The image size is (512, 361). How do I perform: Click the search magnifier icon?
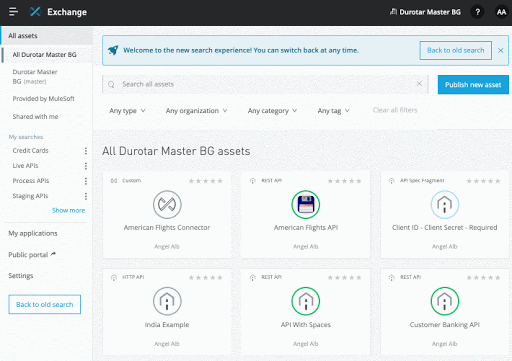pyautogui.click(x=111, y=84)
